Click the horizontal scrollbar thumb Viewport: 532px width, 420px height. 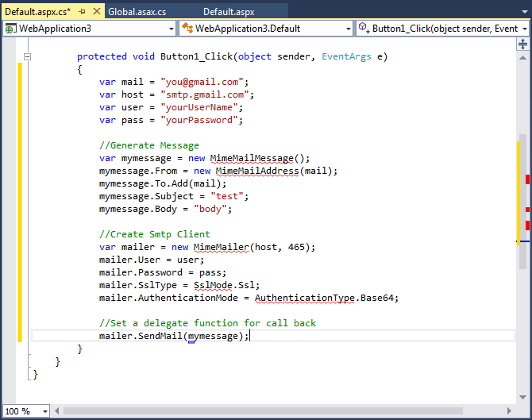(x=263, y=410)
